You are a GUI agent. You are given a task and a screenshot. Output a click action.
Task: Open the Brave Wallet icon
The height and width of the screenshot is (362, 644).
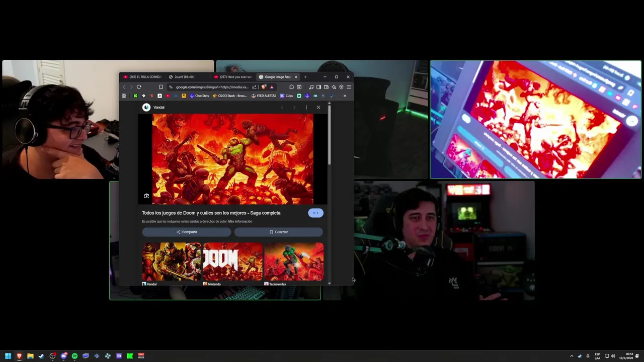click(x=326, y=87)
